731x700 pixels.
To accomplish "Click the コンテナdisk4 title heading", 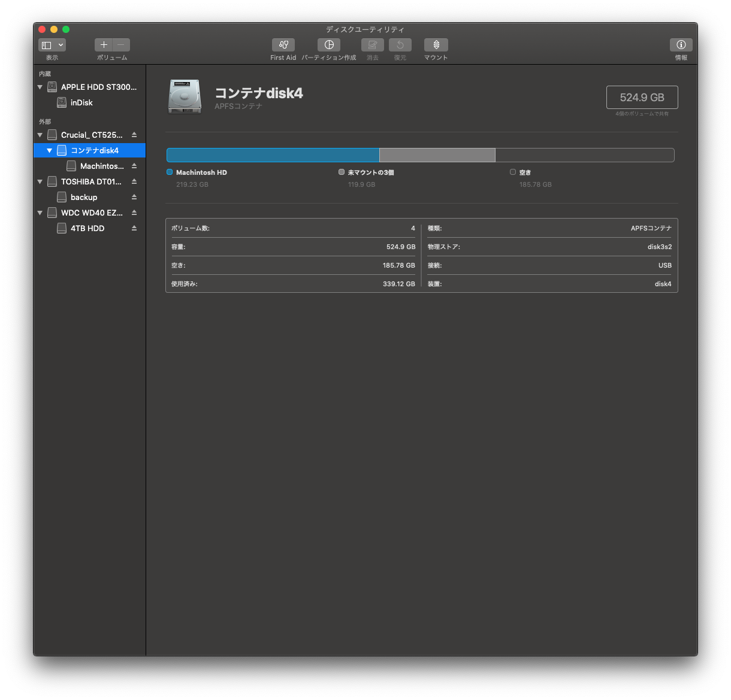I will click(259, 93).
